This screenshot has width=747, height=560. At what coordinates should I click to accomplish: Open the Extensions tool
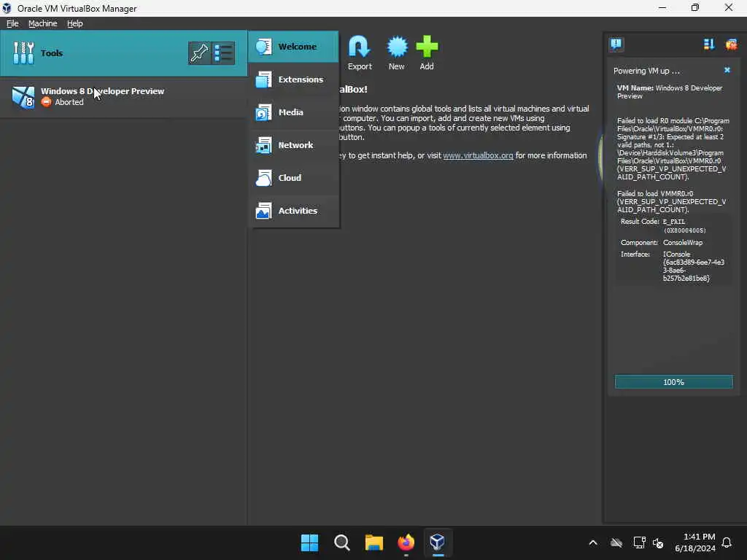[293, 79]
